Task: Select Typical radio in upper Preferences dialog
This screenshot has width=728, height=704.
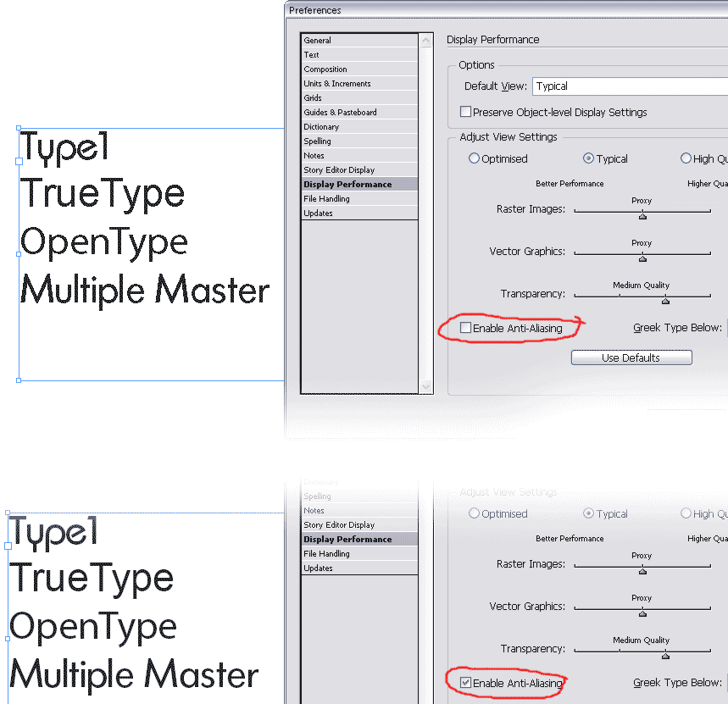Action: coord(588,158)
